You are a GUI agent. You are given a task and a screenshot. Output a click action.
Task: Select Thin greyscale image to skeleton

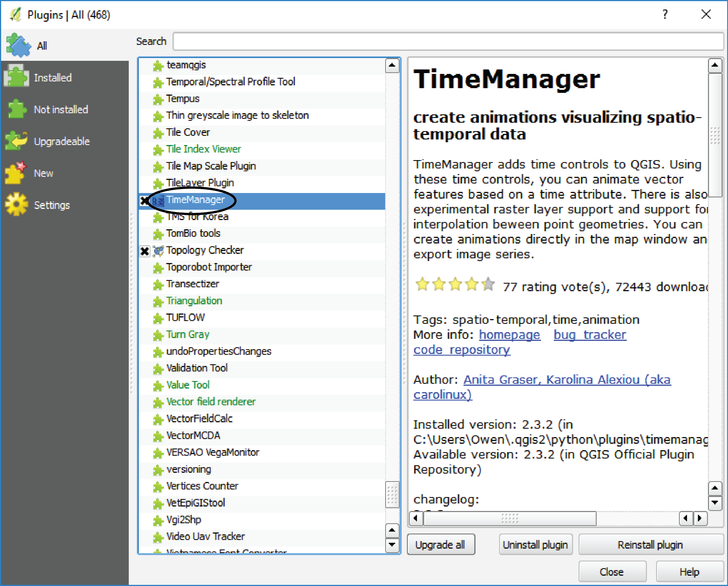click(262, 115)
